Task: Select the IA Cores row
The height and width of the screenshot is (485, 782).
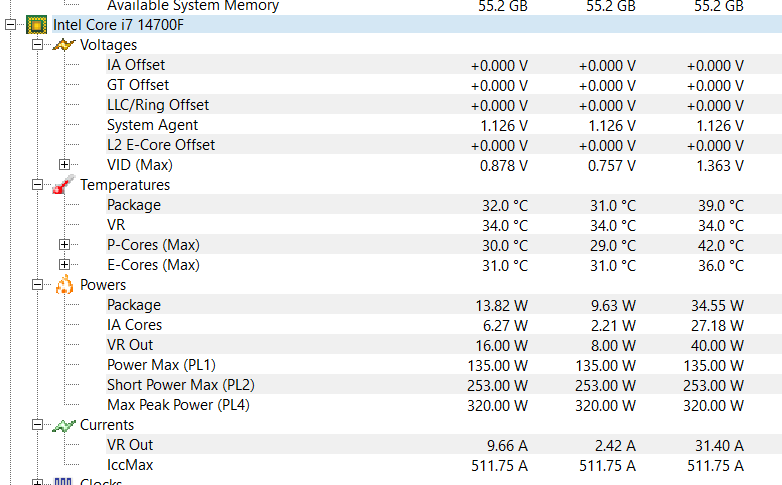Action: pos(444,325)
